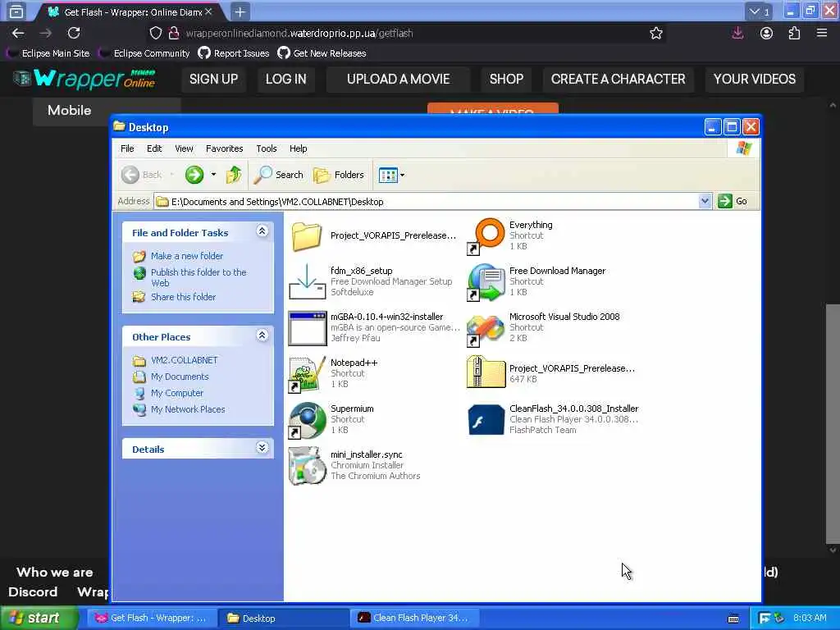This screenshot has width=840, height=630.
Task: Open the Everything shortcut icon
Action: click(486, 235)
